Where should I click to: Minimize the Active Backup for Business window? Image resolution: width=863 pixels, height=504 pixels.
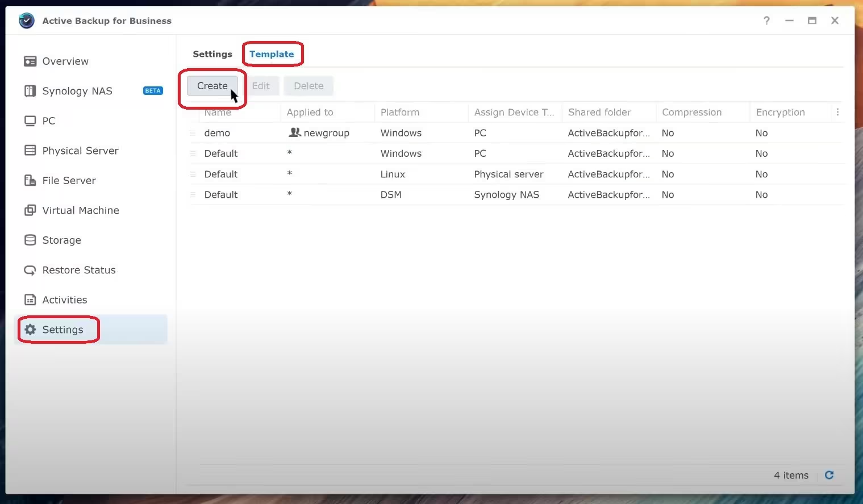(x=789, y=20)
